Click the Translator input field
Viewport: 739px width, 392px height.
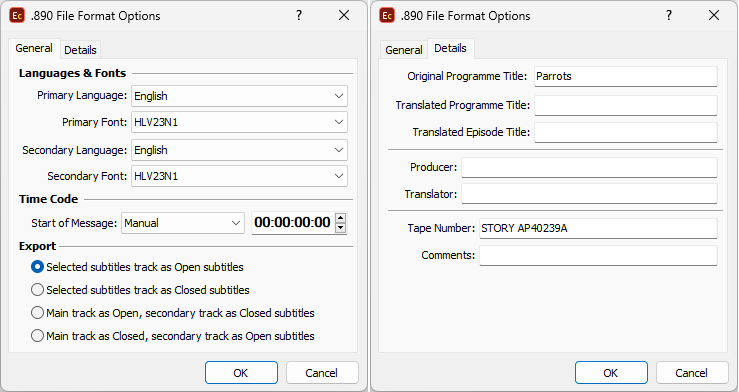589,194
